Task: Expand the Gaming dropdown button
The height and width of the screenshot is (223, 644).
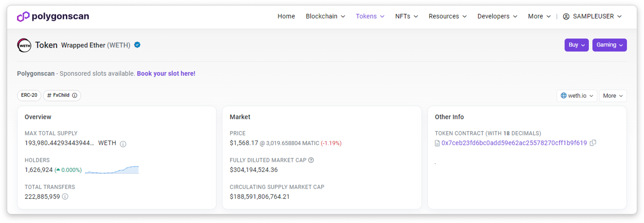Action: (609, 45)
